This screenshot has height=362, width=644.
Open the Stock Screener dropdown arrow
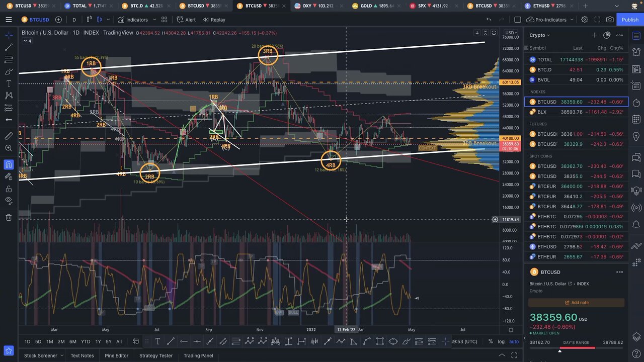pos(62,355)
